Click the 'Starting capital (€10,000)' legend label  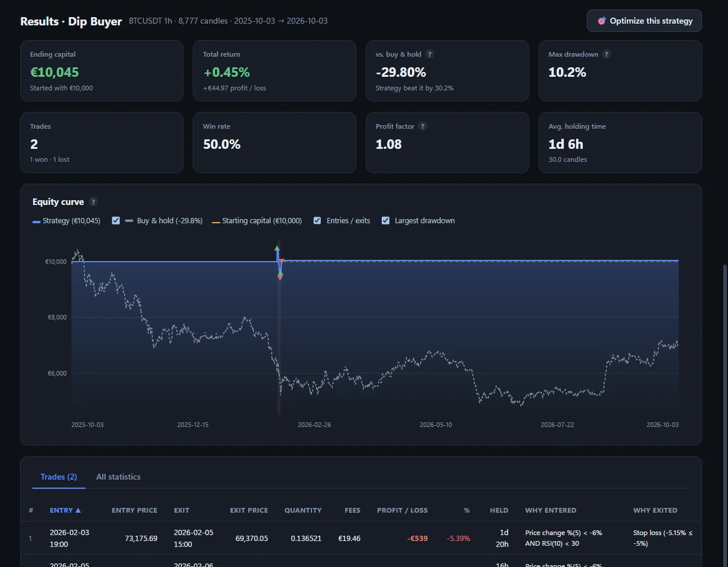click(x=262, y=220)
